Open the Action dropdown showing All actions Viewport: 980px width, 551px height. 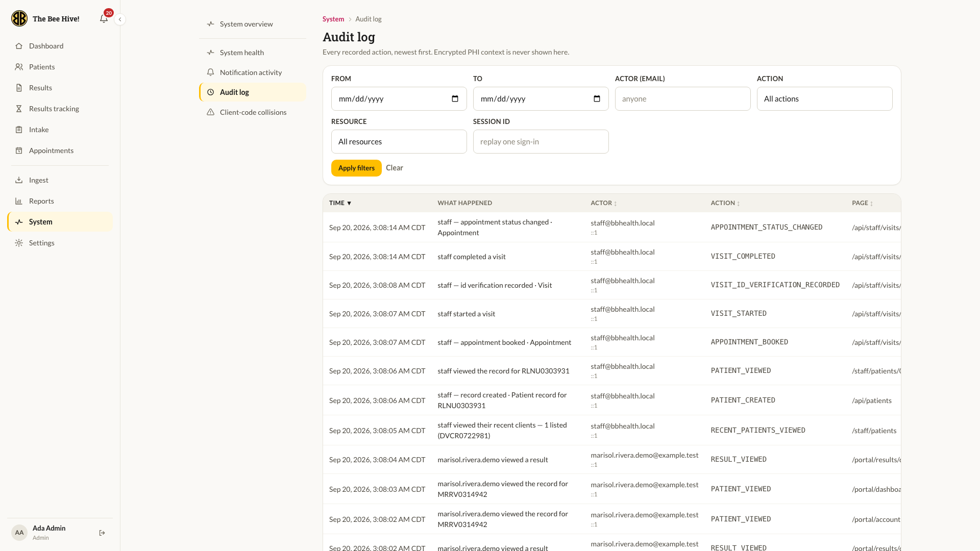pyautogui.click(x=824, y=99)
